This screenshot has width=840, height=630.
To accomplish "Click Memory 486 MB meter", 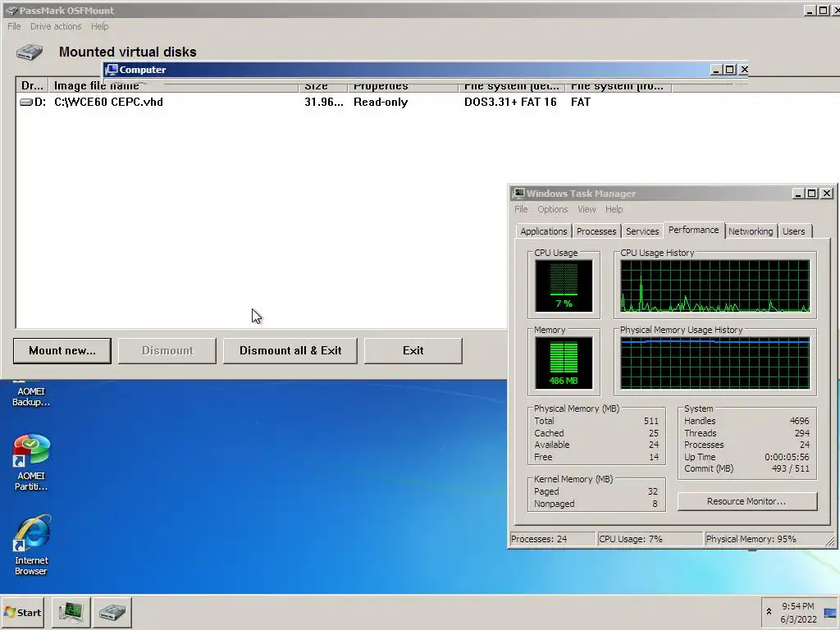I will tap(564, 363).
